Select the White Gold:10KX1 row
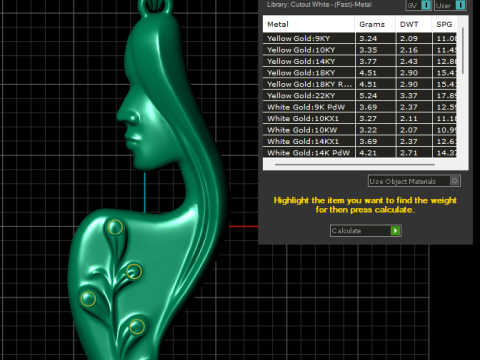 360,118
